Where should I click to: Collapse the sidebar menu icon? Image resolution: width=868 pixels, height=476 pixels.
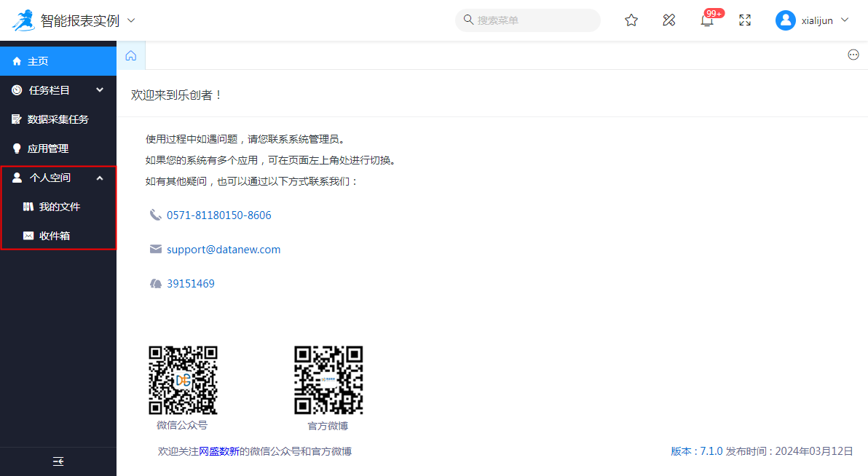[x=58, y=461]
